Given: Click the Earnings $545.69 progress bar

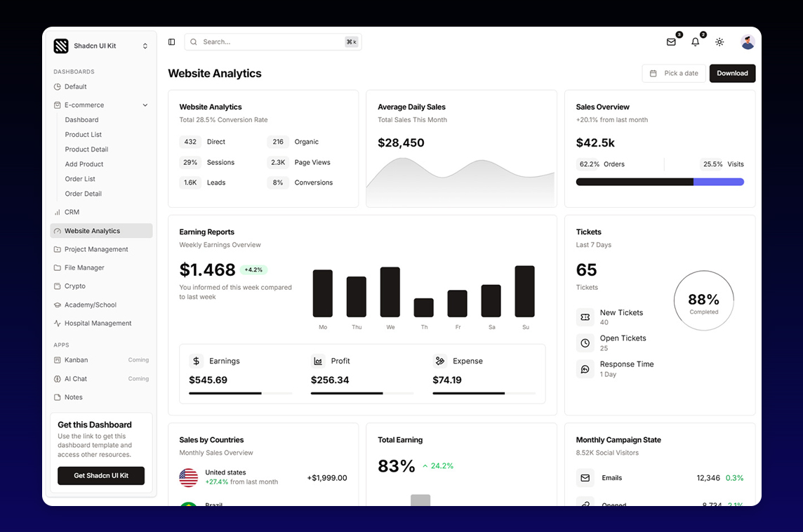Looking at the screenshot, I should click(x=240, y=393).
